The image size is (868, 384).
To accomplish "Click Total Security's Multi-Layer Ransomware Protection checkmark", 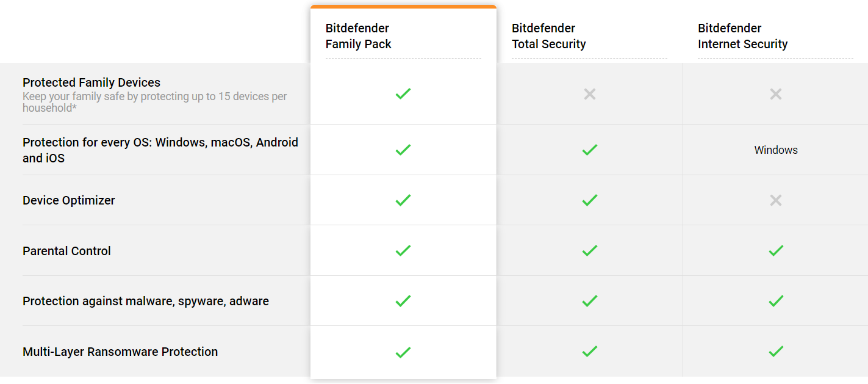I will (x=589, y=352).
